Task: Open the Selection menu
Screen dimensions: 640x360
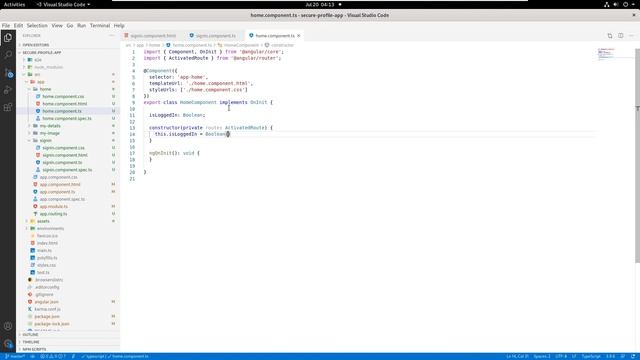Action: coord(37,25)
